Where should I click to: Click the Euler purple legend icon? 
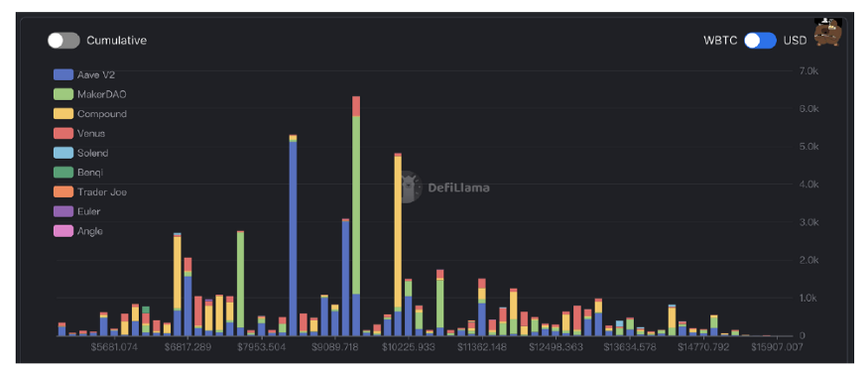pyautogui.click(x=63, y=211)
